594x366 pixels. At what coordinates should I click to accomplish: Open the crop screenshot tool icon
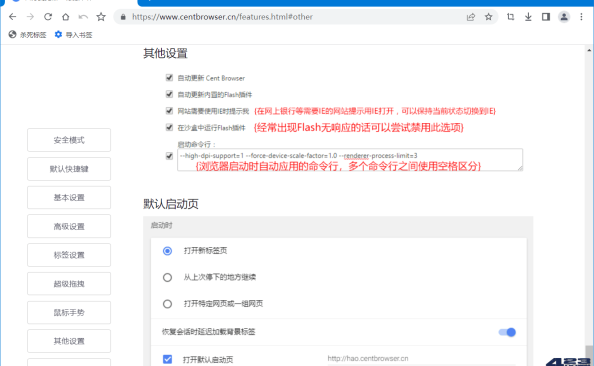click(510, 17)
